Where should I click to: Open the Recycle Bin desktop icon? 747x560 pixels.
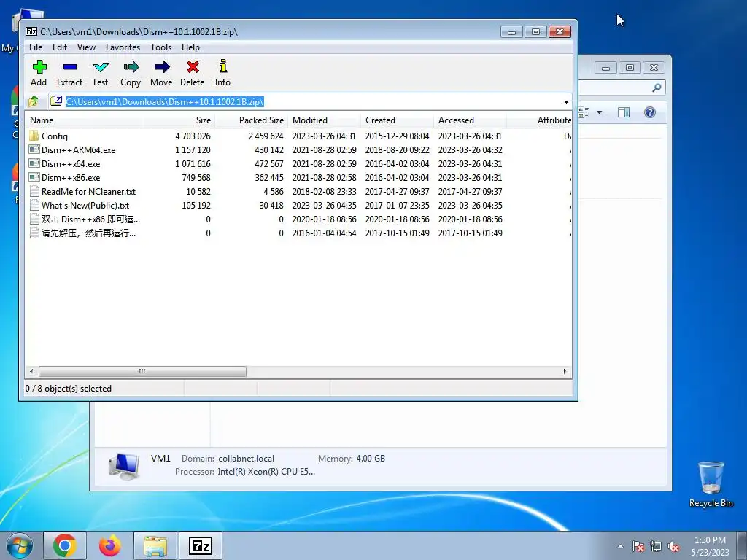pos(711,484)
